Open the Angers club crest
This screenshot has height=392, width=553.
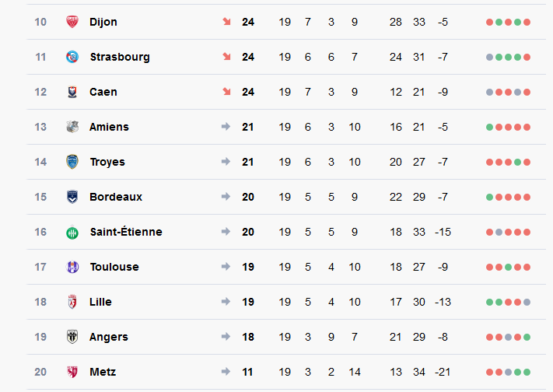[72, 337]
